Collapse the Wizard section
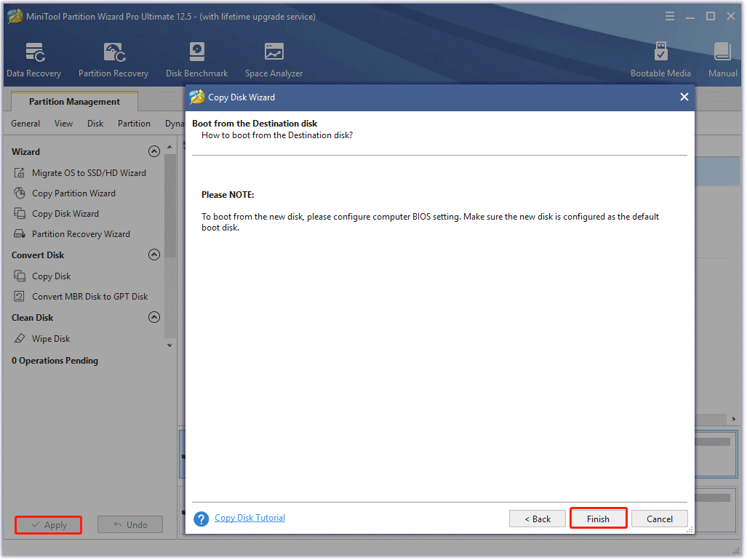 [154, 151]
